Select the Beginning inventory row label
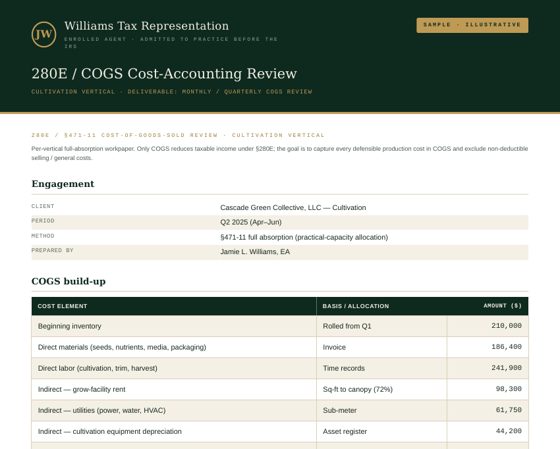This screenshot has height=449, width=560. 70,326
